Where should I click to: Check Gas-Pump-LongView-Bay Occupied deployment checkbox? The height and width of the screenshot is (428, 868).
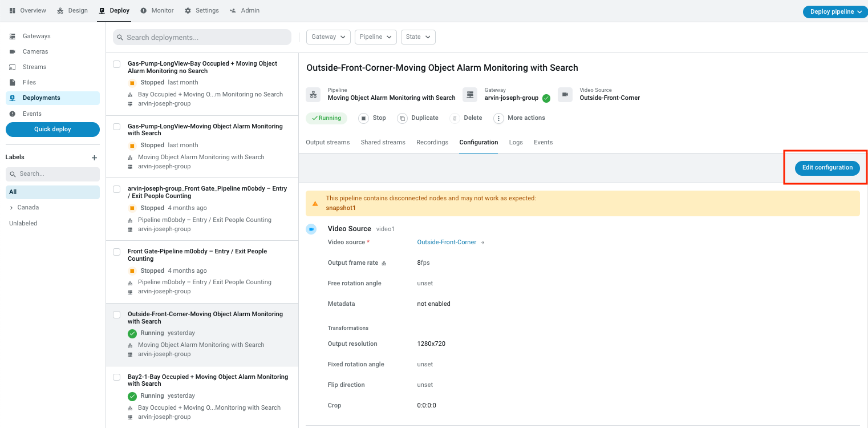click(x=116, y=64)
